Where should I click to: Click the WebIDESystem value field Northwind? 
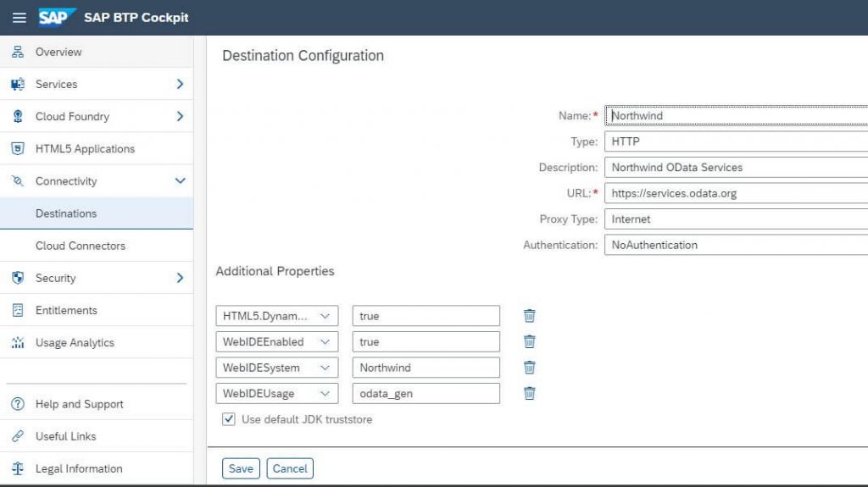(x=426, y=368)
